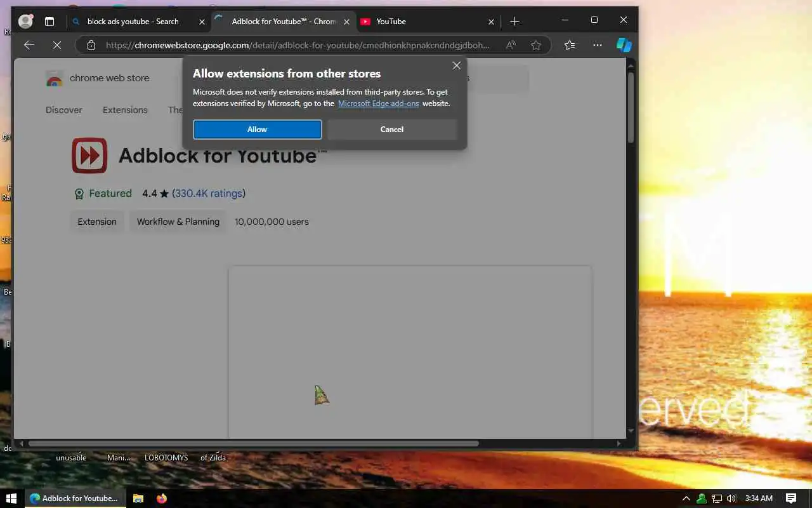The width and height of the screenshot is (812, 508).
Task: Focus the address bar URL
Action: point(298,45)
